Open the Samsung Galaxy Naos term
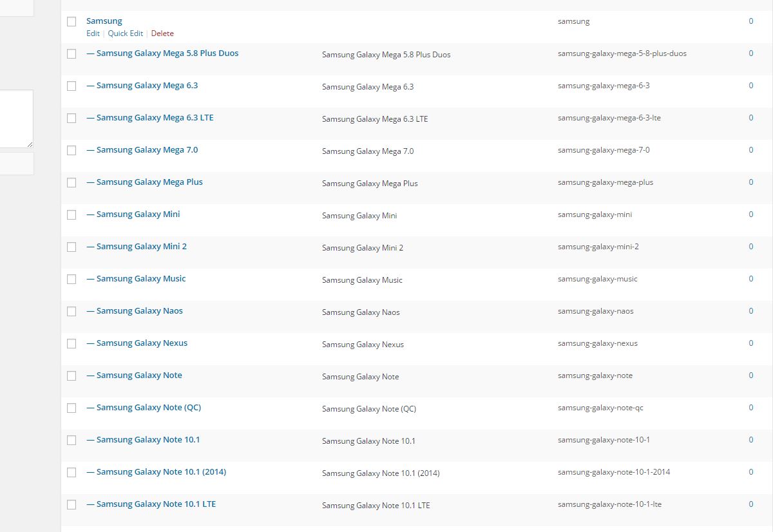The width and height of the screenshot is (773, 532). pyautogui.click(x=139, y=311)
